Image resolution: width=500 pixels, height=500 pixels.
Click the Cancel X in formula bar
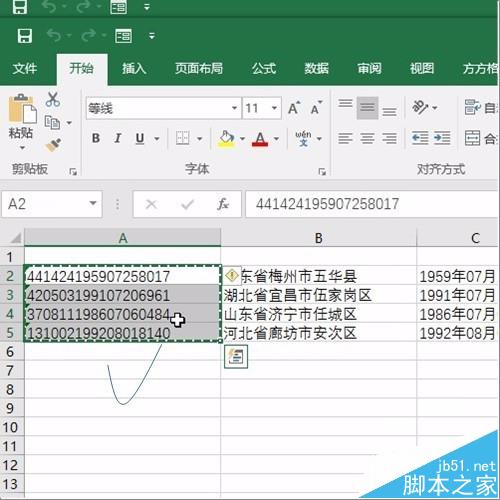pyautogui.click(x=151, y=204)
